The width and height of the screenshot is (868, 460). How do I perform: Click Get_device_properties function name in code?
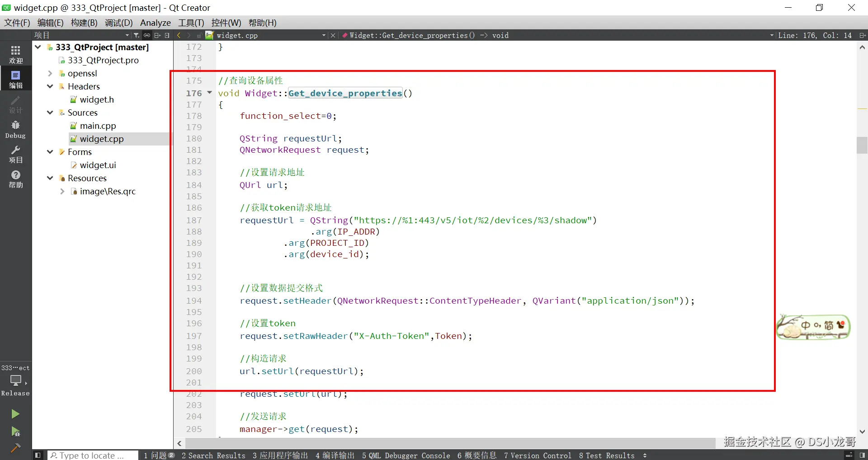(345, 93)
